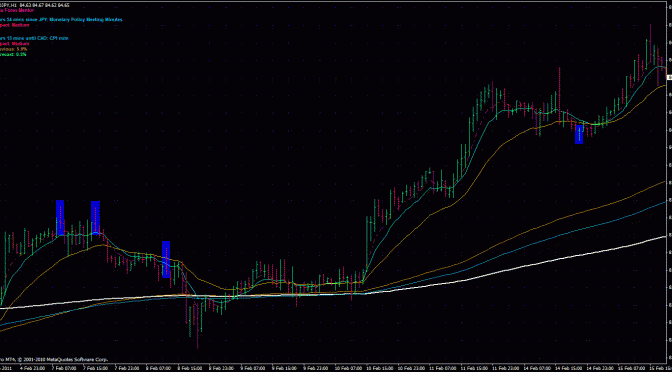672x372 pixels.
Task: Click the "10 Feb 15:00" time axis label
Action: point(379,368)
